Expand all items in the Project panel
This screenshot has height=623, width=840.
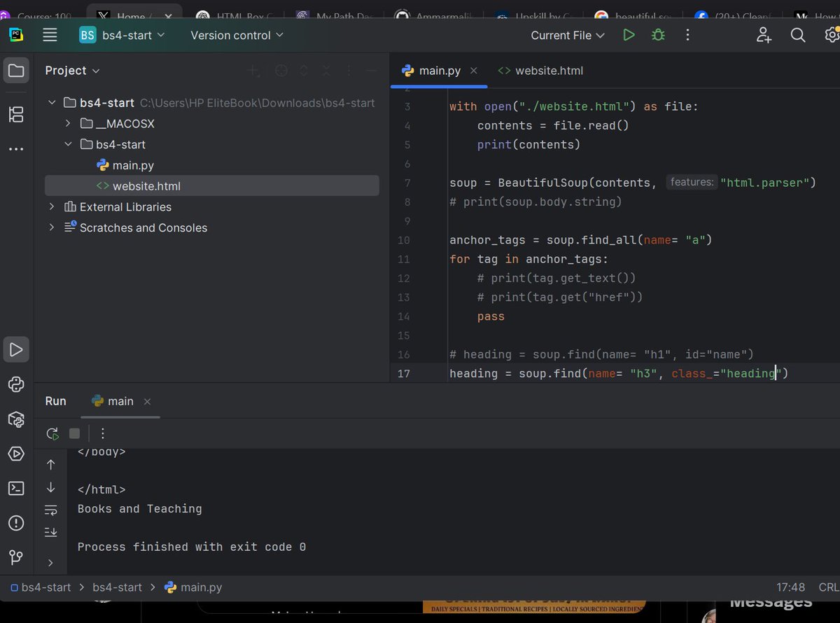(x=304, y=71)
